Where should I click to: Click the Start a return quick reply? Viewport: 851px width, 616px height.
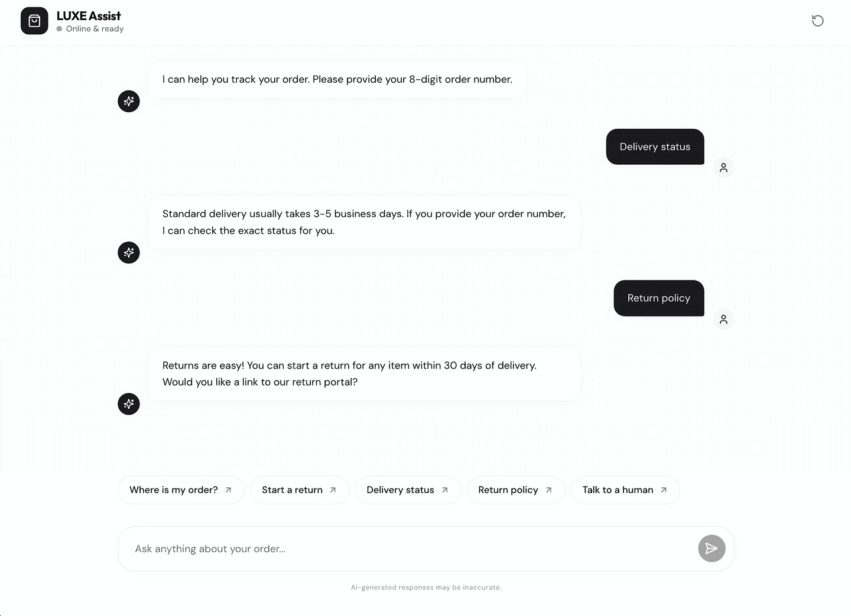pos(299,490)
